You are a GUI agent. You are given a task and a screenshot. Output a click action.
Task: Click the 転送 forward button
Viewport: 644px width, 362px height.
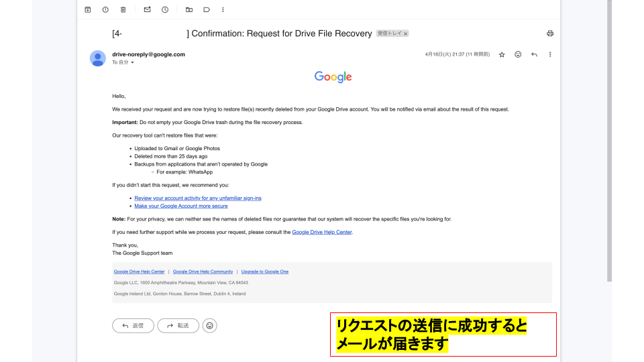click(x=178, y=326)
